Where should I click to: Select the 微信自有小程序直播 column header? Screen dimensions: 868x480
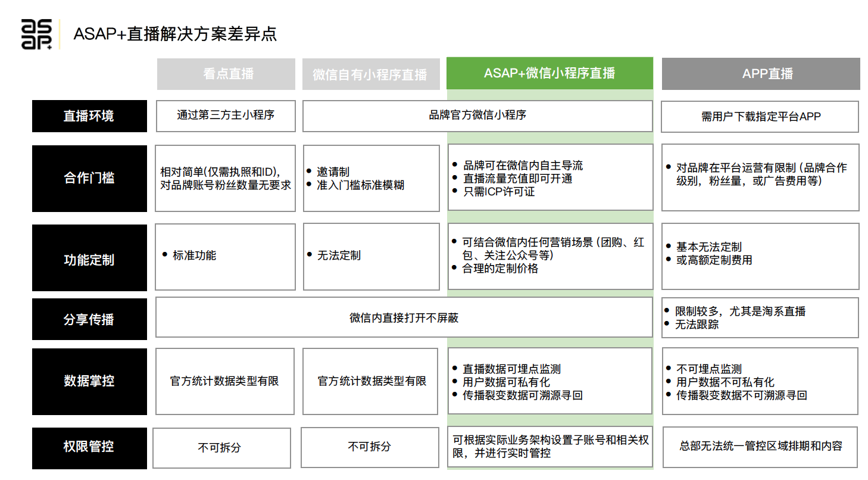pos(370,74)
